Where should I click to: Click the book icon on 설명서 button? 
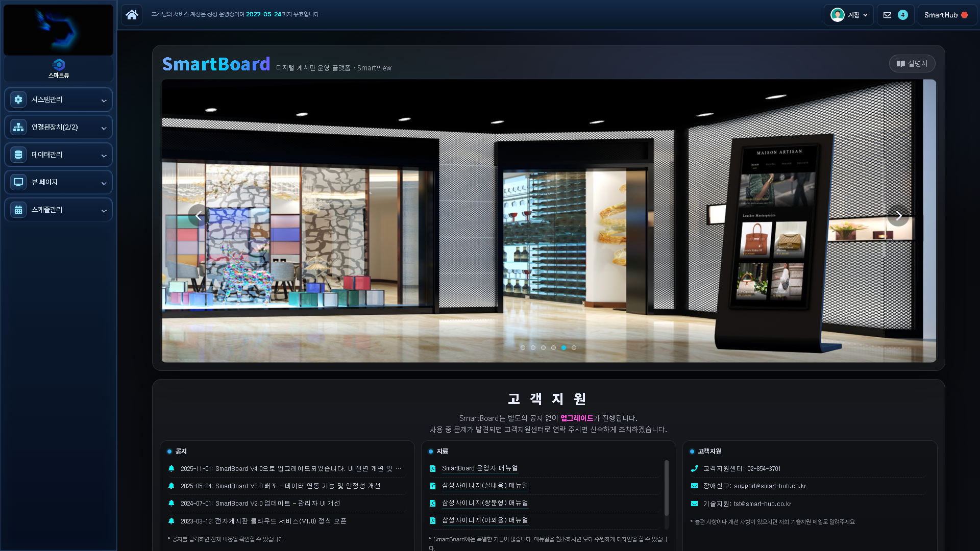click(x=901, y=64)
